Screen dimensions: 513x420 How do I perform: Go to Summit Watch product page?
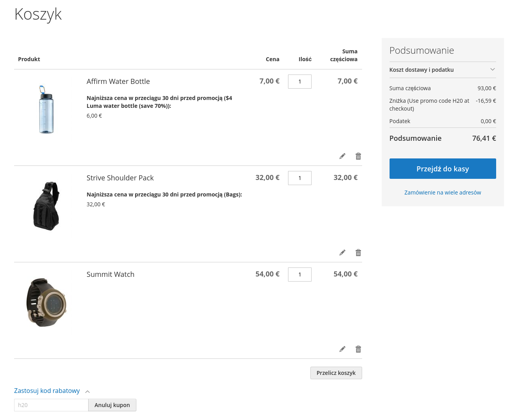click(110, 275)
